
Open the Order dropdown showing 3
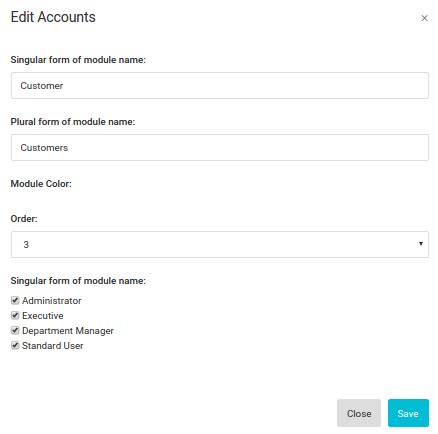[x=220, y=244]
